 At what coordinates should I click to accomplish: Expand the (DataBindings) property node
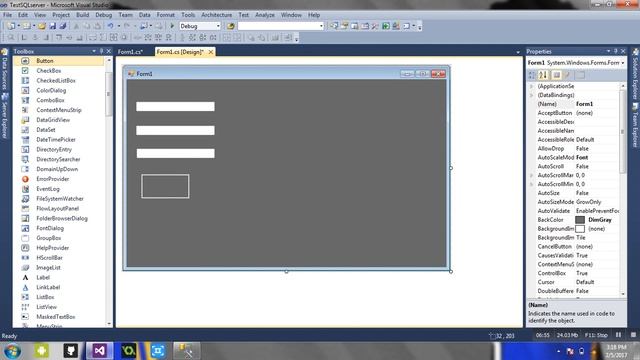point(531,95)
